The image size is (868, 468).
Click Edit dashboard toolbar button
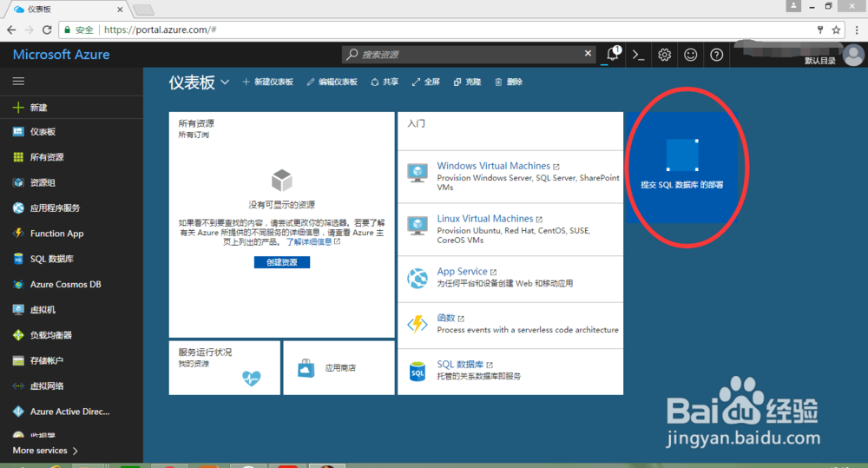coord(332,82)
